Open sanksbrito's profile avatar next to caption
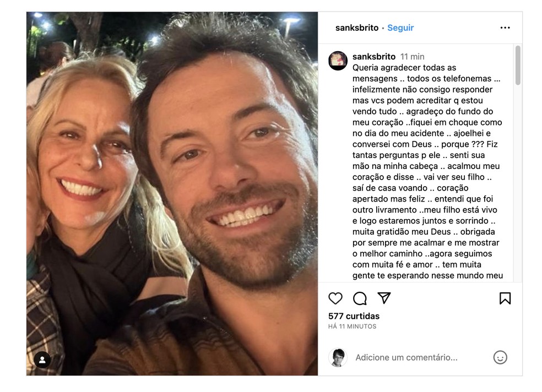This screenshot has width=542, height=392. 338,57
